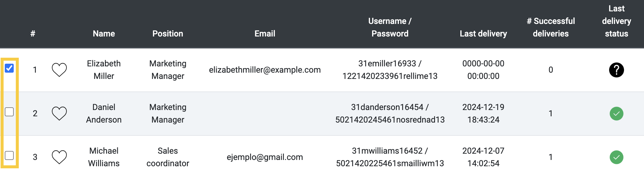The width and height of the screenshot is (644, 174).
Task: Click the elizabethmiller@example.com email address
Action: coord(265,70)
